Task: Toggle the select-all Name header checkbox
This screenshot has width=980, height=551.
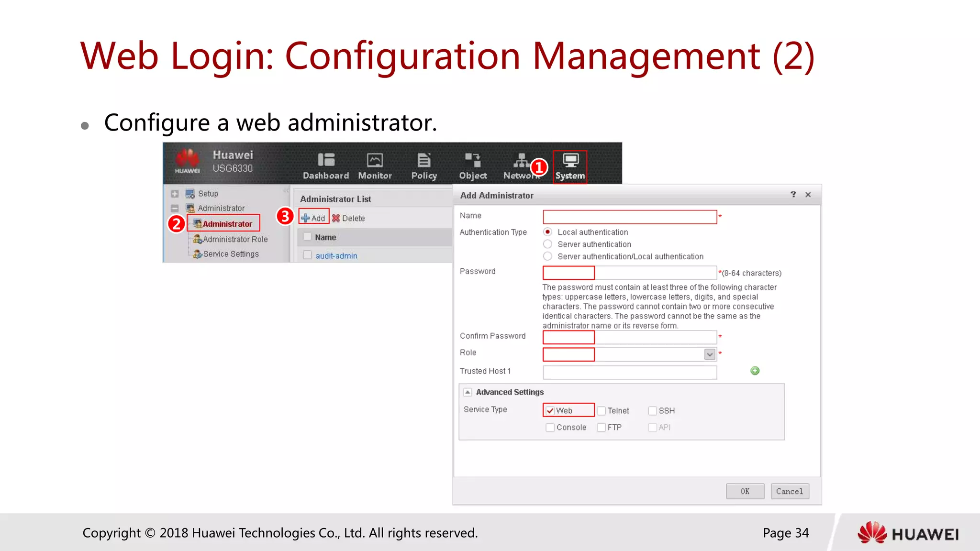Action: click(x=307, y=237)
